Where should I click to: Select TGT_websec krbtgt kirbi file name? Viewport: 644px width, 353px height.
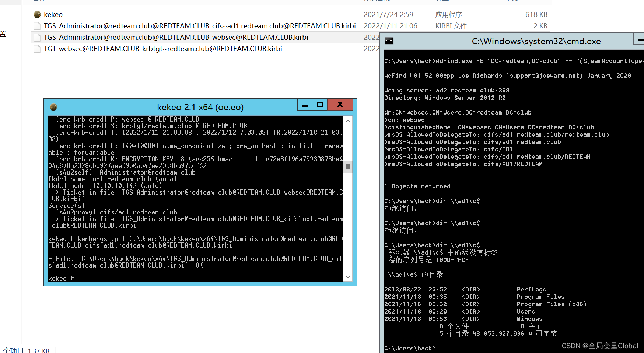[x=163, y=49]
